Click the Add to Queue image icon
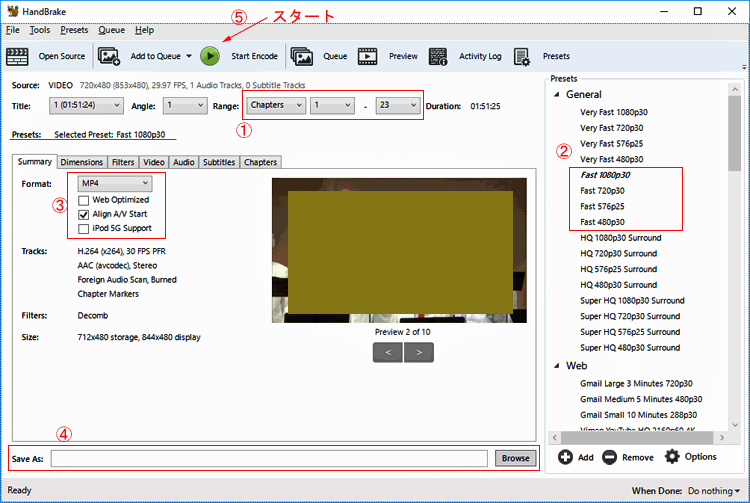The height and width of the screenshot is (503, 750). coord(109,56)
